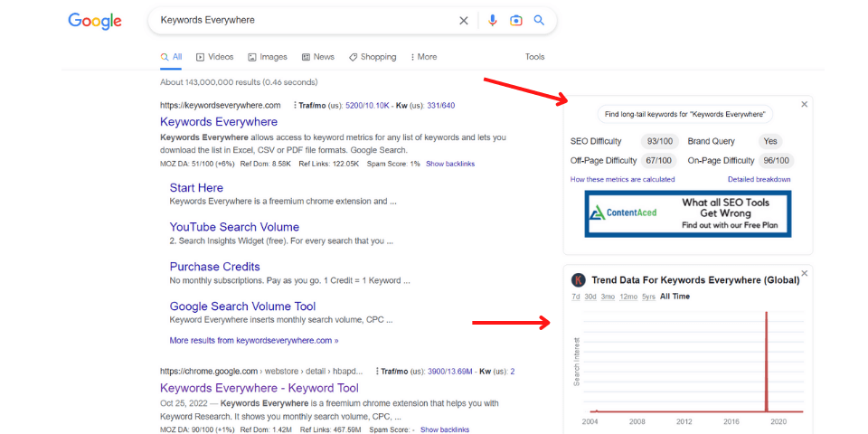Select the All search tab
The image size is (868, 434).
click(x=171, y=57)
